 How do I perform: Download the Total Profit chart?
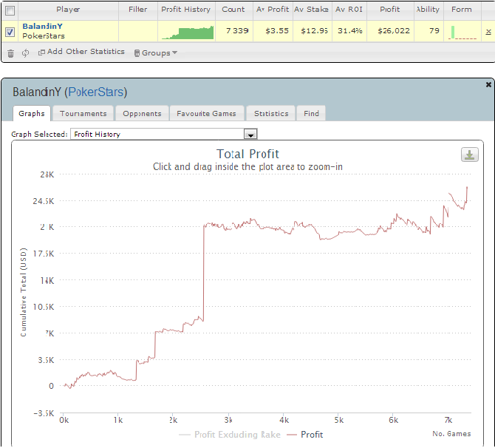469,155
